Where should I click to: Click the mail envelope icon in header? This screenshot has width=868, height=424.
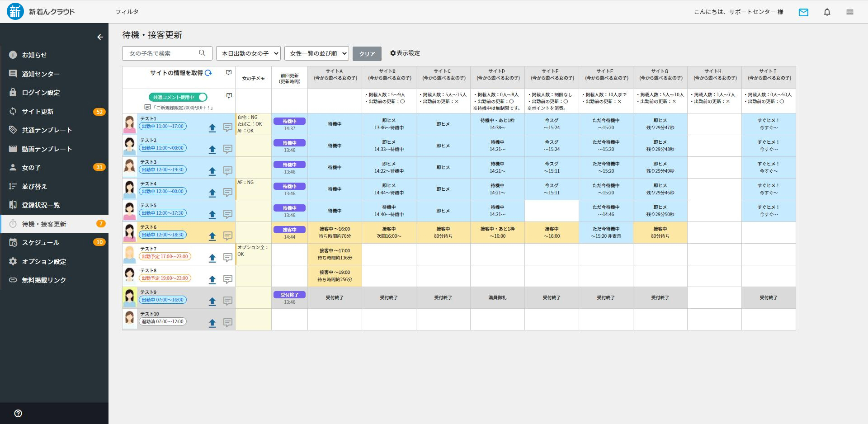click(x=803, y=12)
